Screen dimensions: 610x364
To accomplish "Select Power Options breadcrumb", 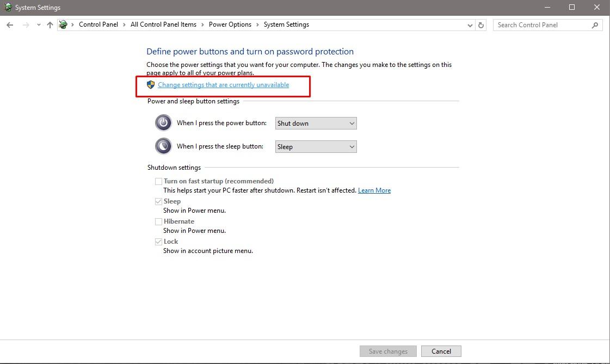I will coord(230,24).
